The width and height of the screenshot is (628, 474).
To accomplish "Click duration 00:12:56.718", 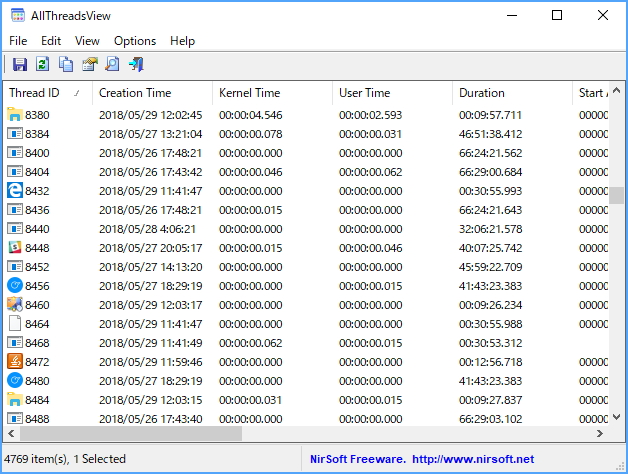I will [491, 362].
